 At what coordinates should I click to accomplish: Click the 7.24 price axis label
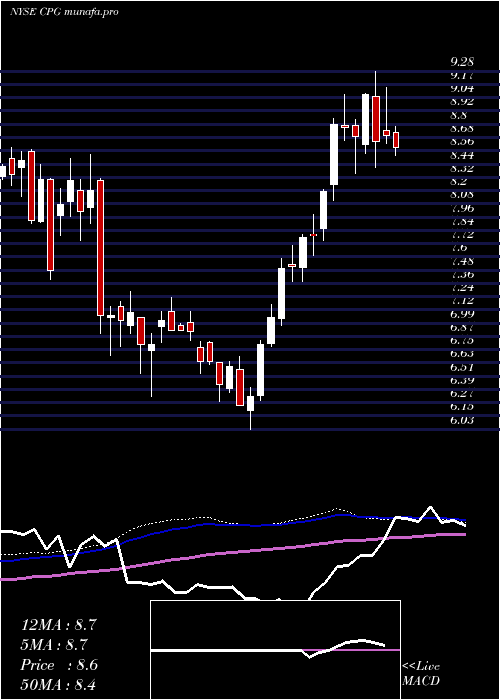(462, 288)
